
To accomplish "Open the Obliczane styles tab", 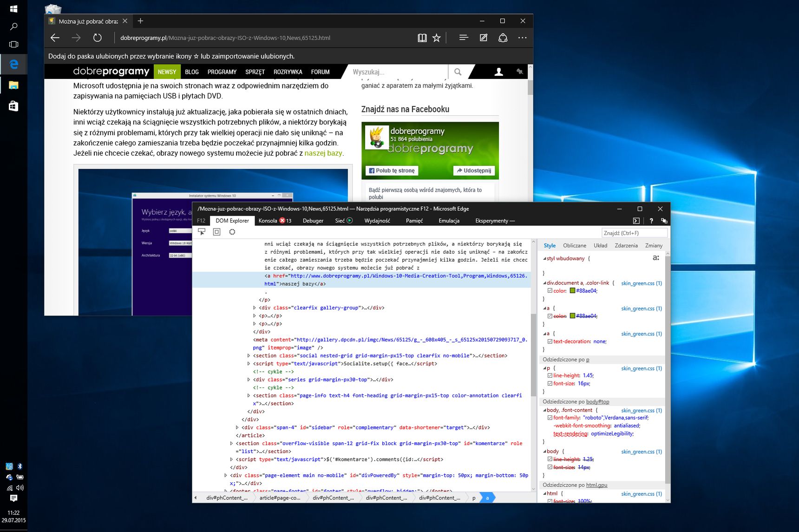I will tap(575, 245).
